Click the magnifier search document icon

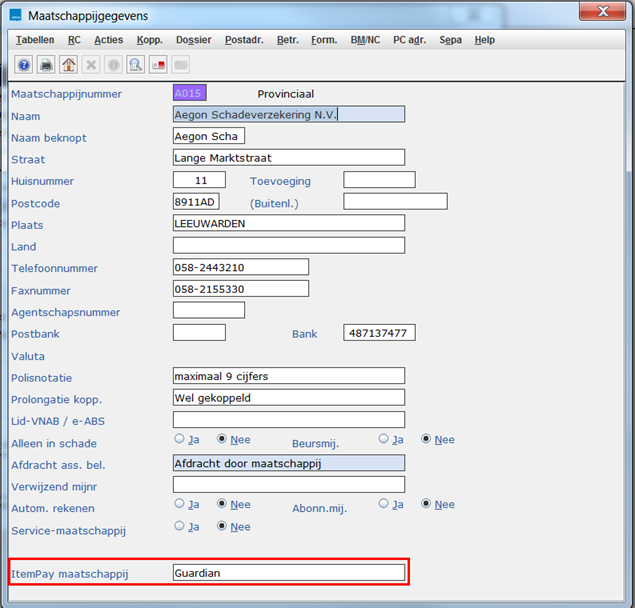tap(136, 65)
